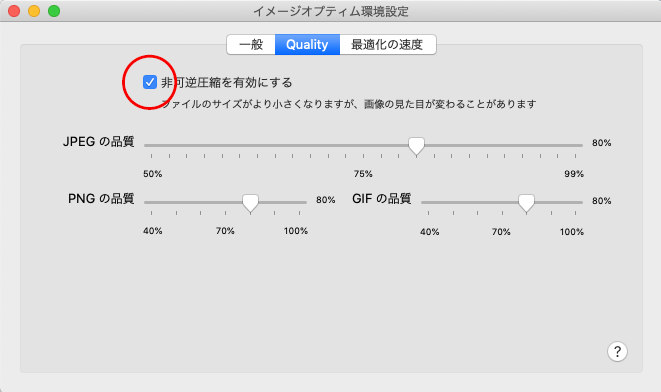Screen dimensions: 661x392
Task: Click the PNG の品質 slider thumb
Action: click(250, 203)
